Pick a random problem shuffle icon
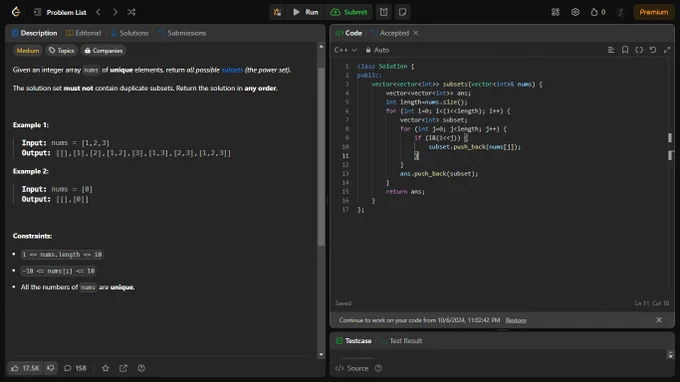 pyautogui.click(x=131, y=12)
